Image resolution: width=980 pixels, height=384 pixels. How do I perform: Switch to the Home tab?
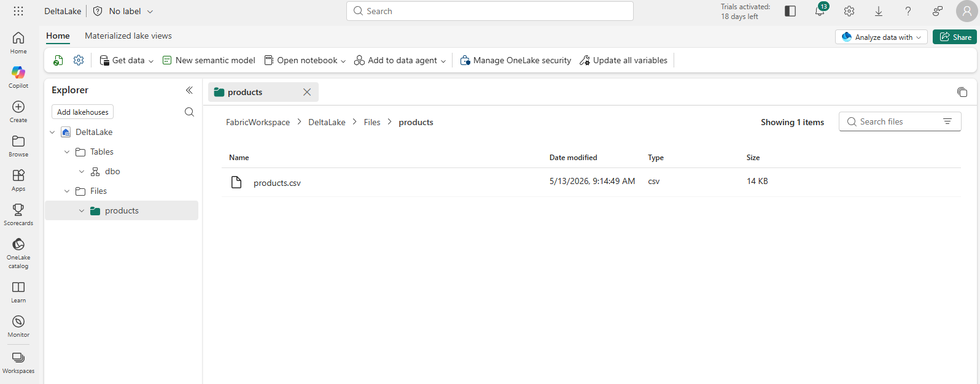click(58, 36)
